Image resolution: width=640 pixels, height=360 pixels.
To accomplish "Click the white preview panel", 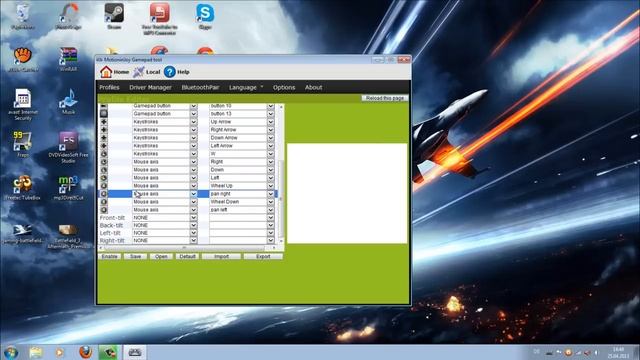I will pyautogui.click(x=347, y=193).
